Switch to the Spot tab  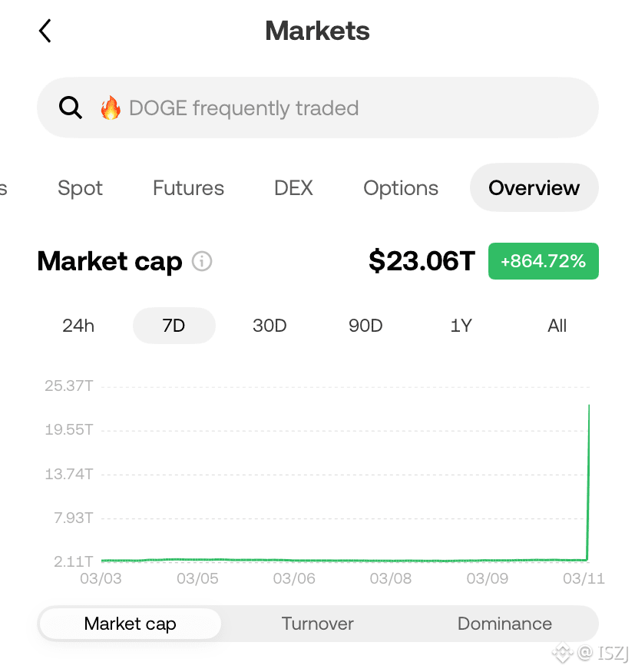(80, 187)
